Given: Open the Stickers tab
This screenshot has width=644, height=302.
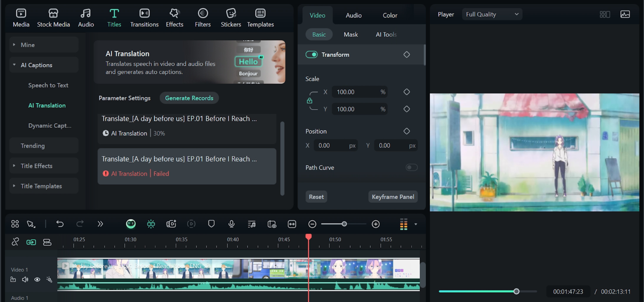Looking at the screenshot, I should 231,18.
